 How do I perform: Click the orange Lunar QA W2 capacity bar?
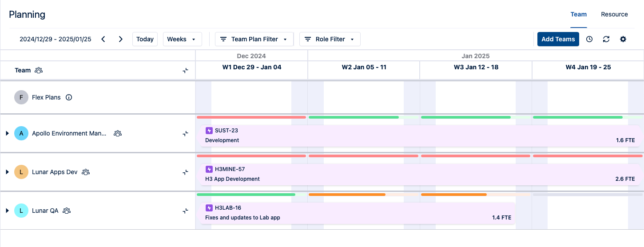[x=347, y=195]
